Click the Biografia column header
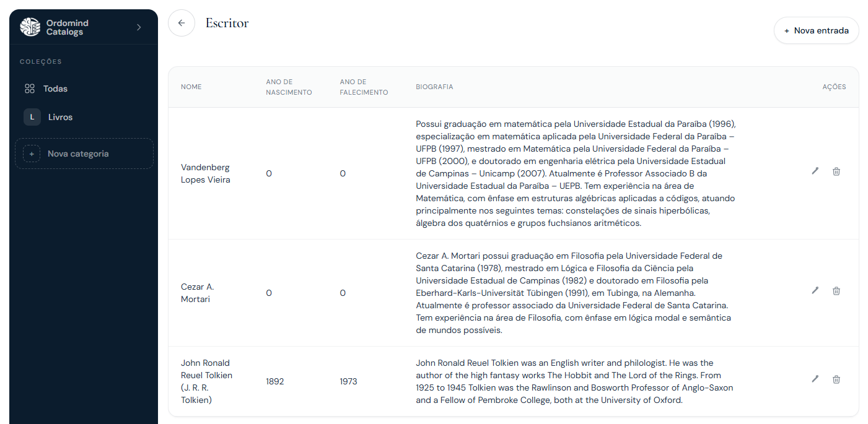The height and width of the screenshot is (424, 868). point(434,87)
